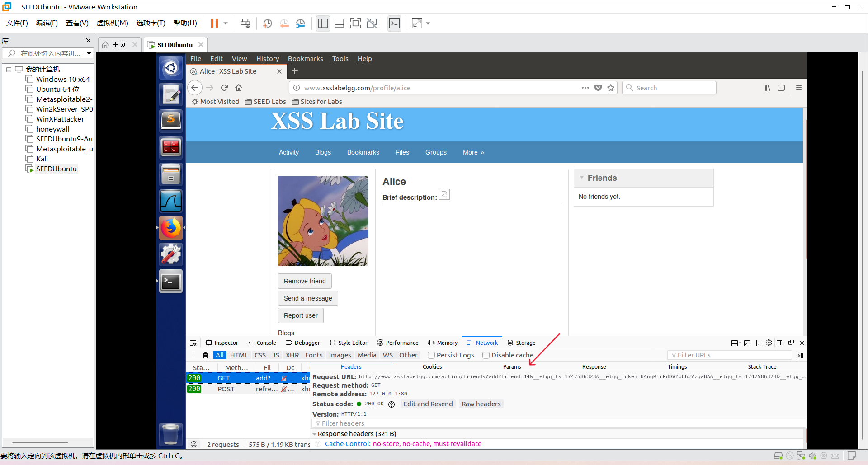The width and height of the screenshot is (868, 465).
Task: Open Wireshark from the Ubuntu dock
Action: [x=171, y=201]
